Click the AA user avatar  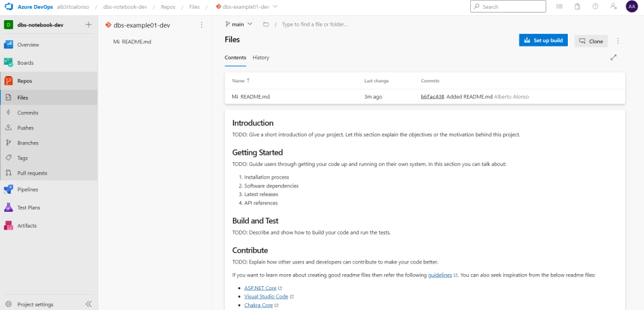(631, 6)
